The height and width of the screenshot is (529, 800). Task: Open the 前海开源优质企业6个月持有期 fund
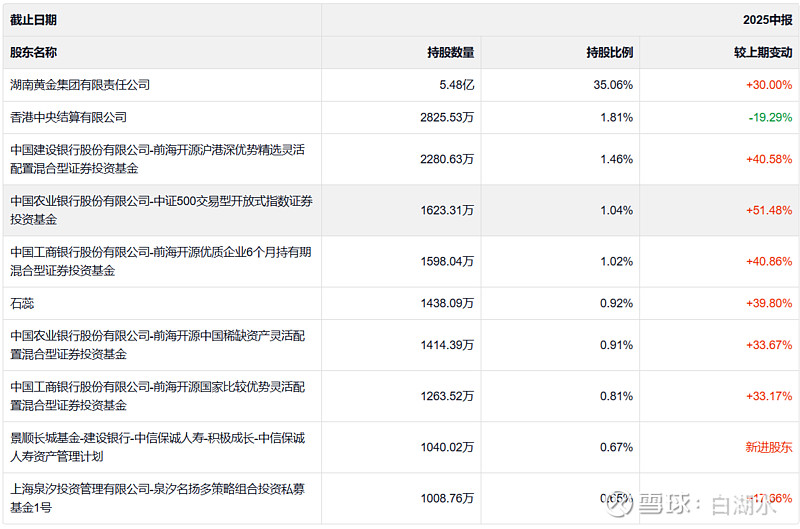coord(160,261)
